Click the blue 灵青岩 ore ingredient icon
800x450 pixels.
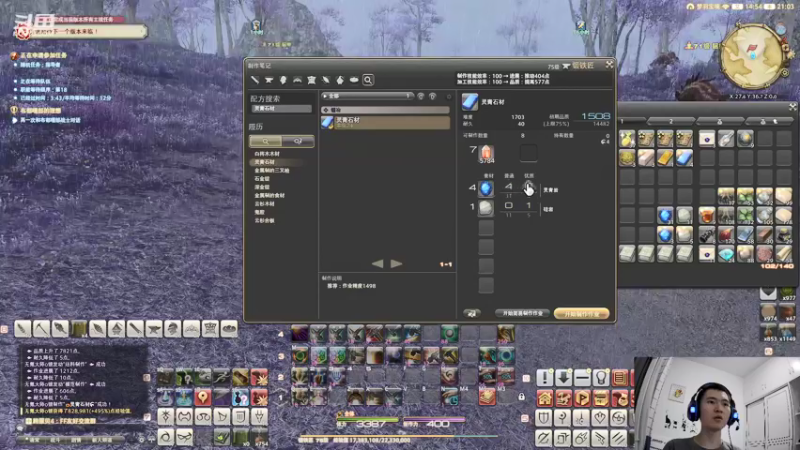486,189
